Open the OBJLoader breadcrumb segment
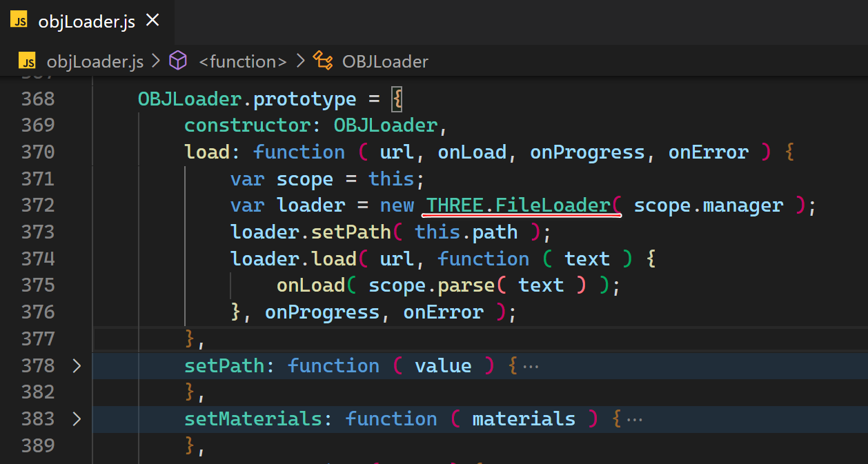The width and height of the screenshot is (868, 464). pos(385,61)
